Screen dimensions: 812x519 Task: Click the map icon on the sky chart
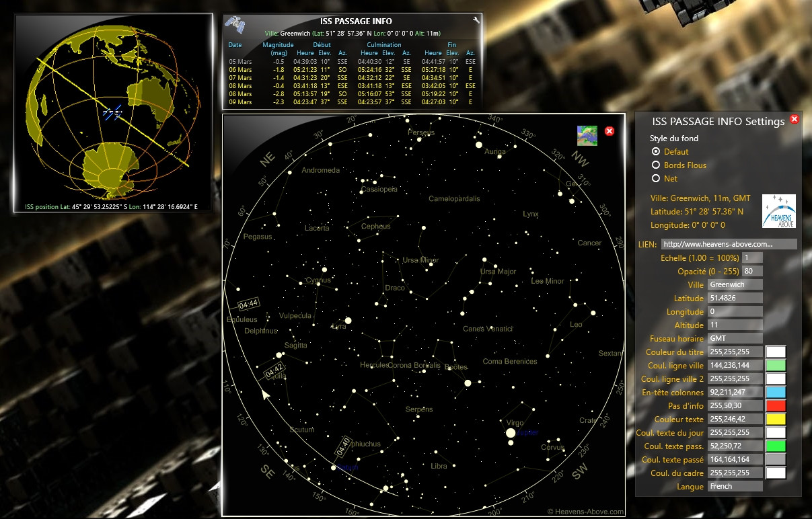tap(587, 135)
